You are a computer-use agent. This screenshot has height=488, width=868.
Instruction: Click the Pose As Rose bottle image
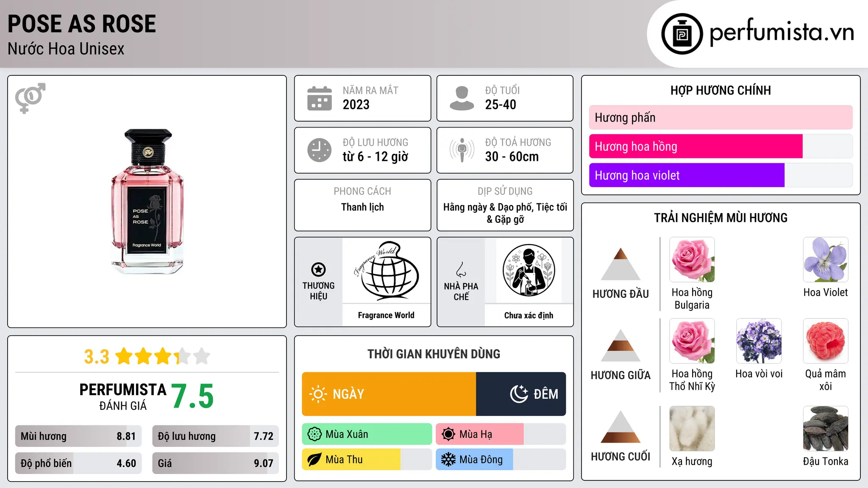[x=147, y=201]
